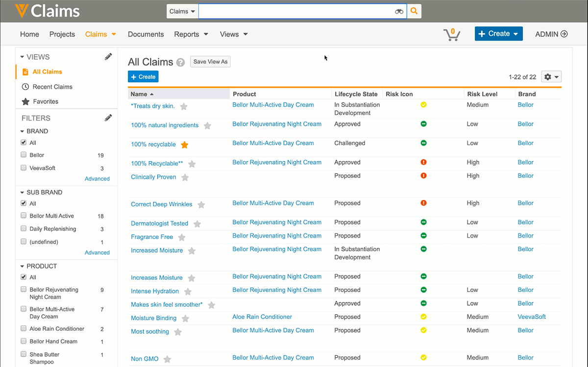Star the 100% Recyclable** claim

pyautogui.click(x=192, y=164)
